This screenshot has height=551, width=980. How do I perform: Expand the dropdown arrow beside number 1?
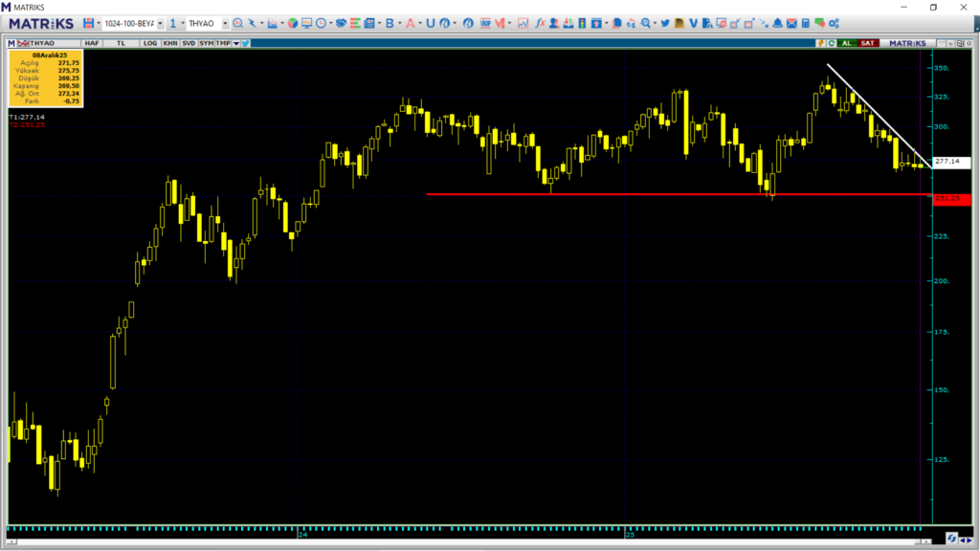(x=183, y=23)
